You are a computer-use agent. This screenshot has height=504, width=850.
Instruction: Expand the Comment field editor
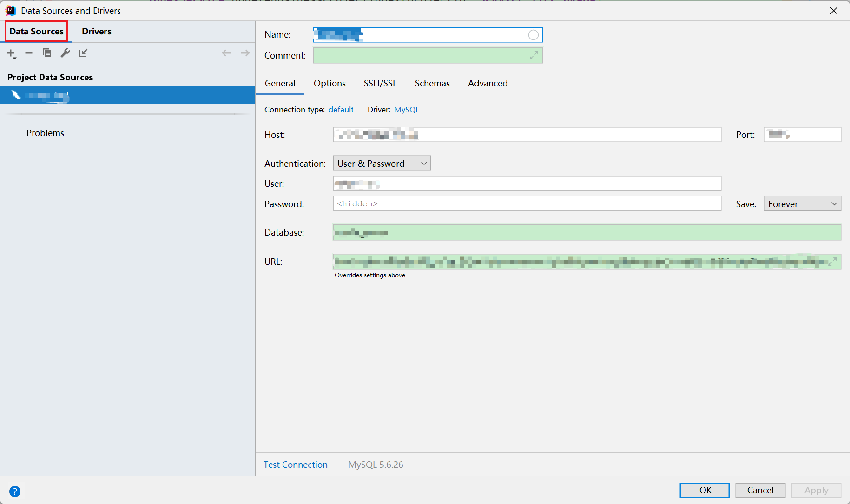point(534,56)
